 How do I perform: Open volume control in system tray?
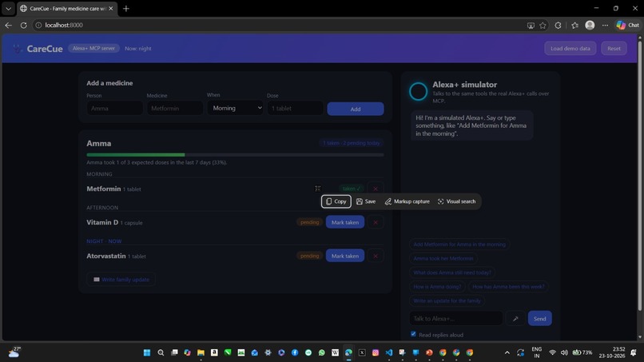(564, 352)
